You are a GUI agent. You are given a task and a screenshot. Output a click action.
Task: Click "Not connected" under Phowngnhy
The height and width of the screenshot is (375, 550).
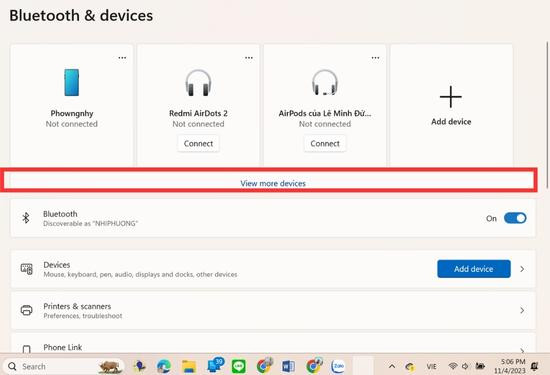pos(72,124)
